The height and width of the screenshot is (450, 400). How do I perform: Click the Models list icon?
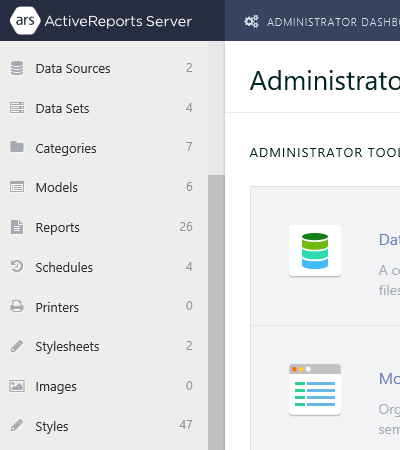[17, 187]
